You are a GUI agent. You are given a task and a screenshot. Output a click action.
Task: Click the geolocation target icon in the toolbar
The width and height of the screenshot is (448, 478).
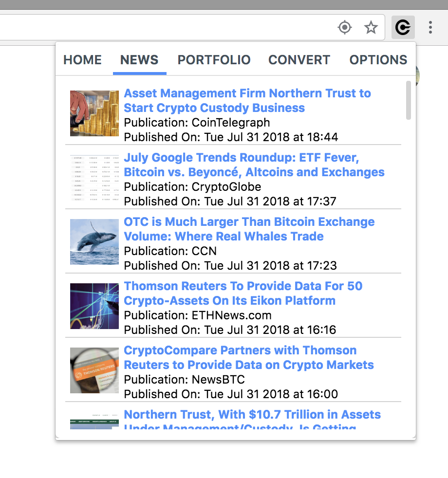pyautogui.click(x=345, y=28)
